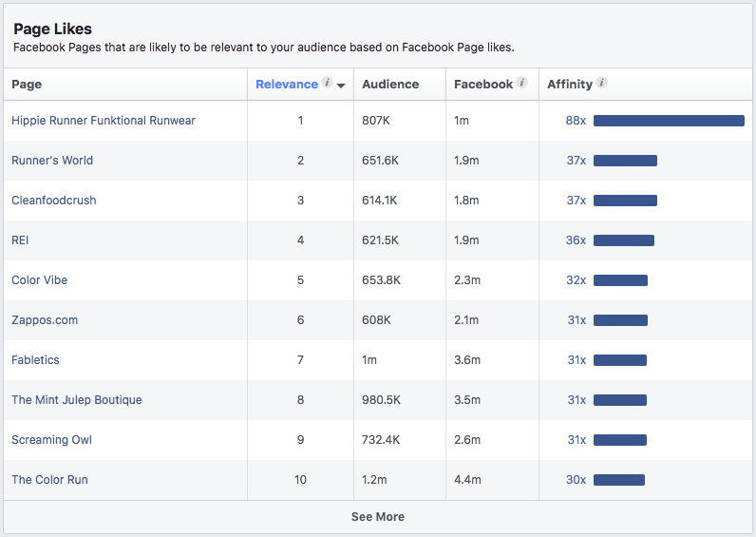Select the 608K audience cell
The width and height of the screenshot is (756, 537).
point(376,320)
